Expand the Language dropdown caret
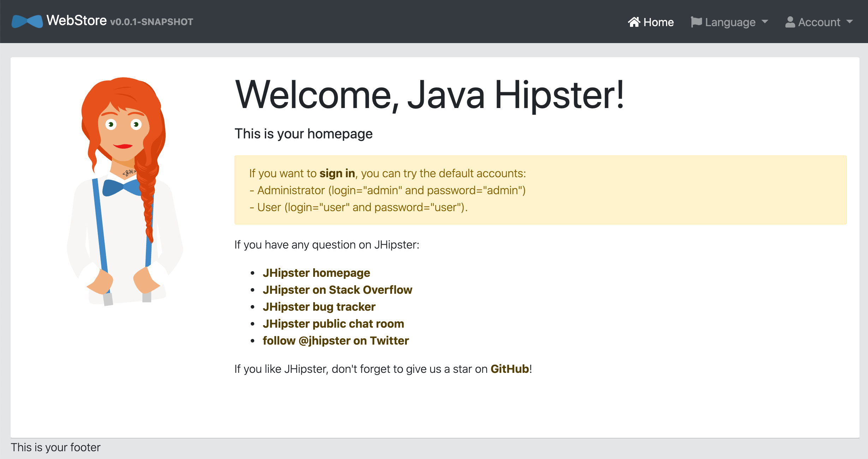 [x=765, y=22]
